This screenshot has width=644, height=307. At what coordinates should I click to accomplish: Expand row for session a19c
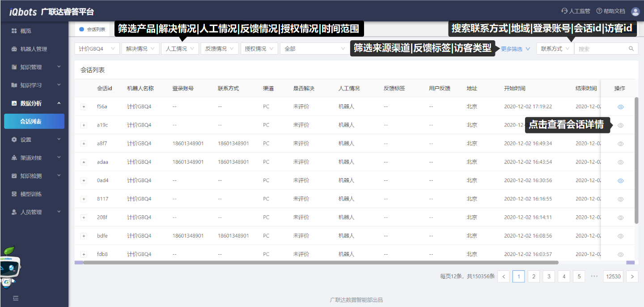point(83,125)
